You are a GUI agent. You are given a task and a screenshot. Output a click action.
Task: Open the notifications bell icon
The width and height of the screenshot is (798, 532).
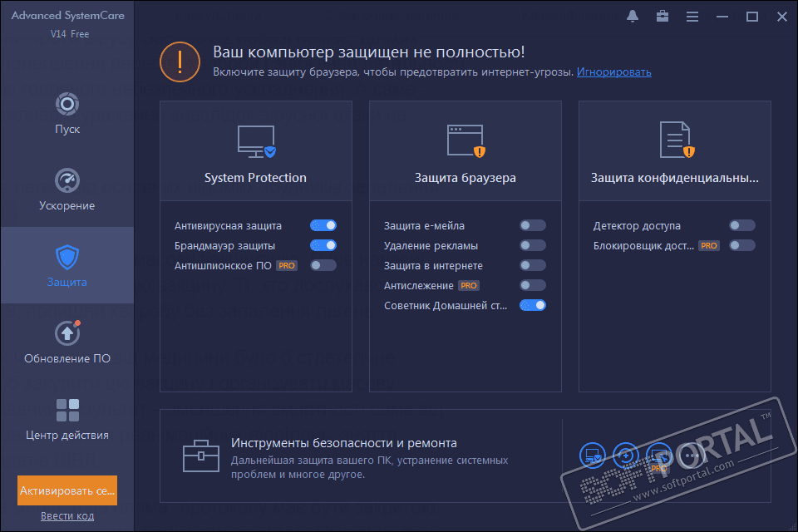click(x=633, y=17)
